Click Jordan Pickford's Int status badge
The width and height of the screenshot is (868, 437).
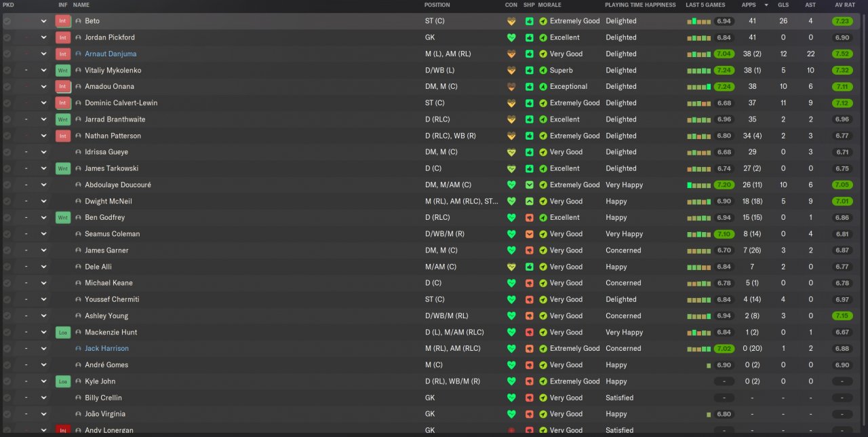point(63,37)
